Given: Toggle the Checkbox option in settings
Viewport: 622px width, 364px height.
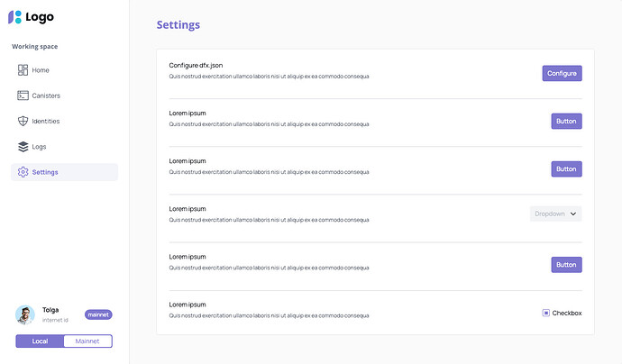Looking at the screenshot, I should (546, 313).
